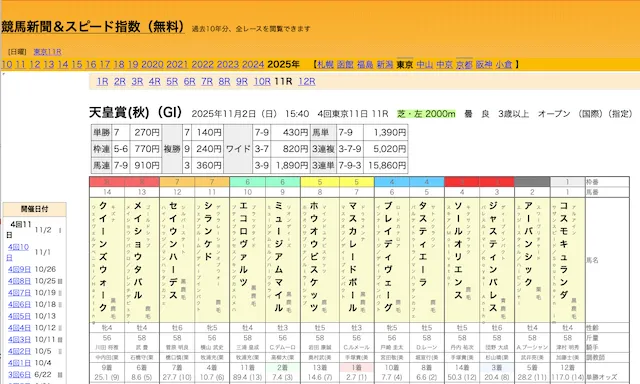Click horse name ホウオウビスケッツ
The image size is (640, 384).
coord(314,257)
